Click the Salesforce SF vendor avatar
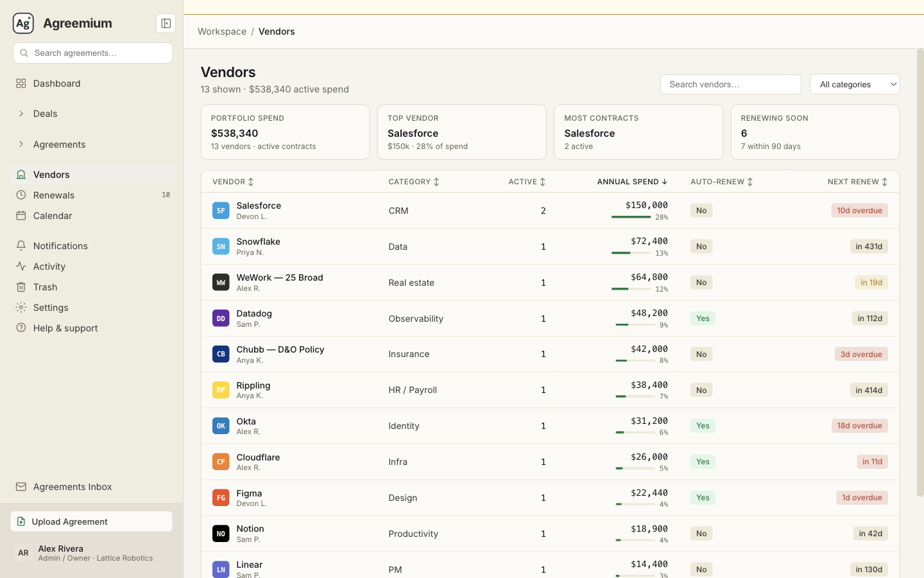The width and height of the screenshot is (924, 578). pos(221,211)
